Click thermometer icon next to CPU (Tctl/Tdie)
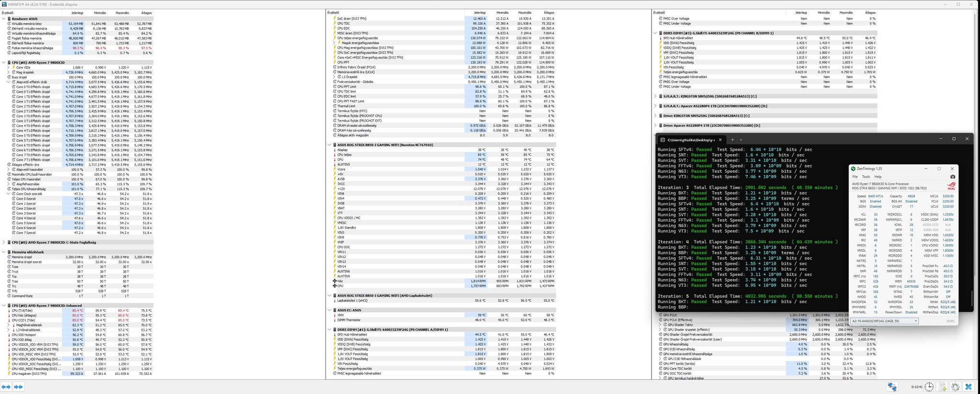The width and height of the screenshot is (980, 394). [9, 311]
